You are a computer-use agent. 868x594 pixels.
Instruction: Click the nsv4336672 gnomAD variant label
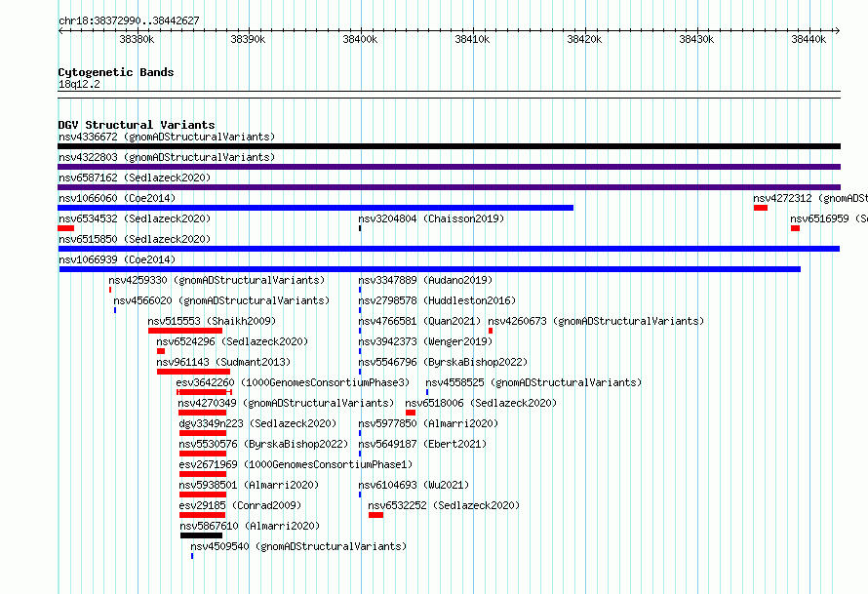coord(167,137)
